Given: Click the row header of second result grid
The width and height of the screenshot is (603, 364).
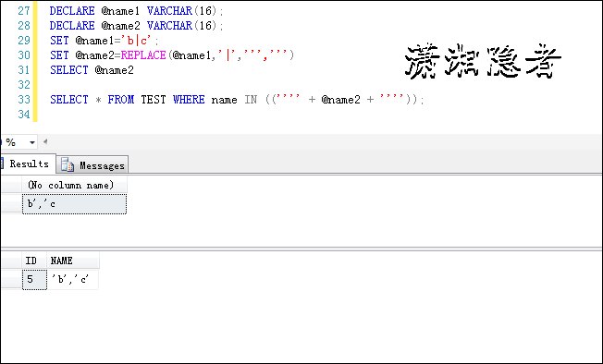Looking at the screenshot, I should (x=11, y=280).
